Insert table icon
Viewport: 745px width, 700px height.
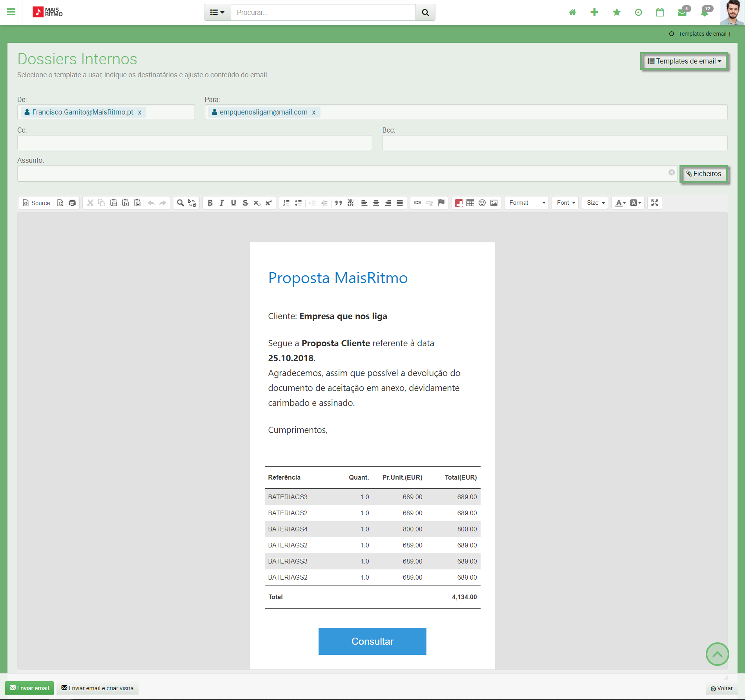click(470, 203)
